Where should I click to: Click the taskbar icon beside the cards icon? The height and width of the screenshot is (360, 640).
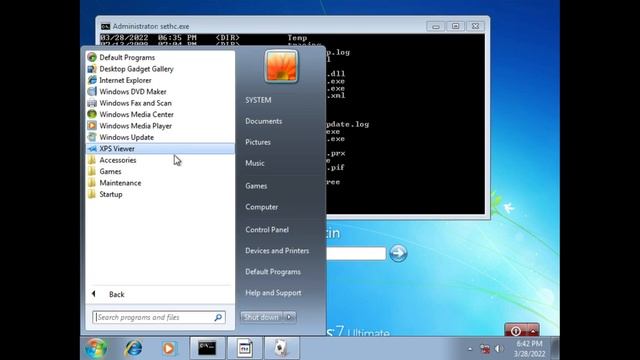tap(244, 348)
